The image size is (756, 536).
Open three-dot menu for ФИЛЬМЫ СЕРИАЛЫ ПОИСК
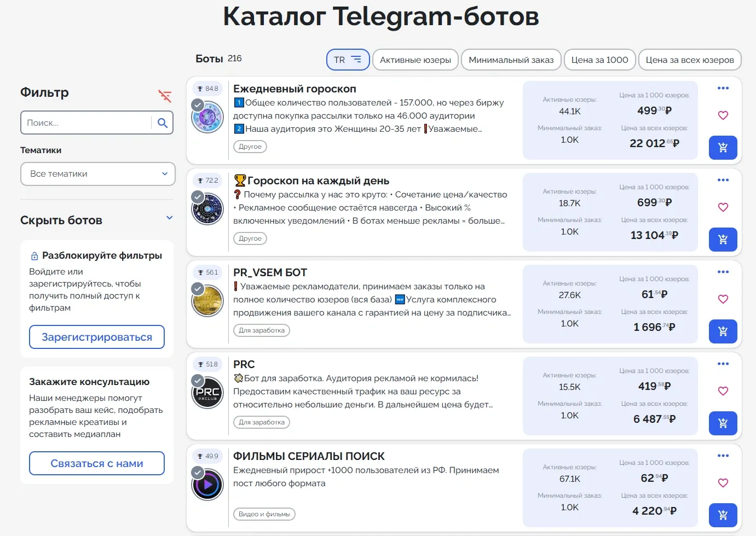723,456
